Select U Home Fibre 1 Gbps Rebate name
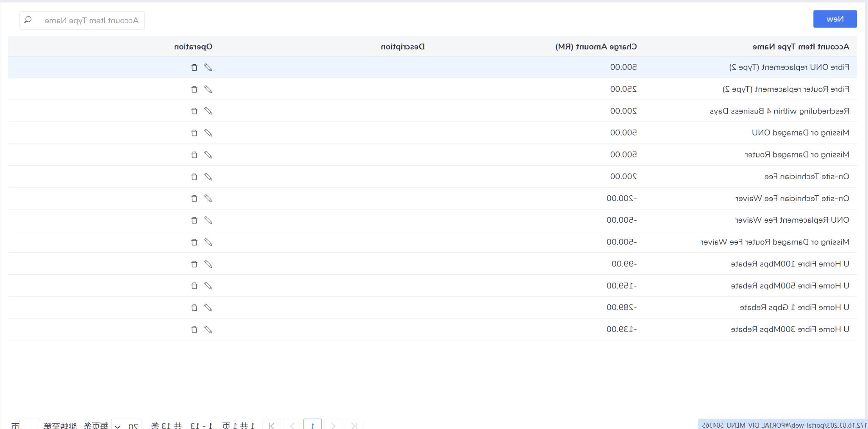 795,307
